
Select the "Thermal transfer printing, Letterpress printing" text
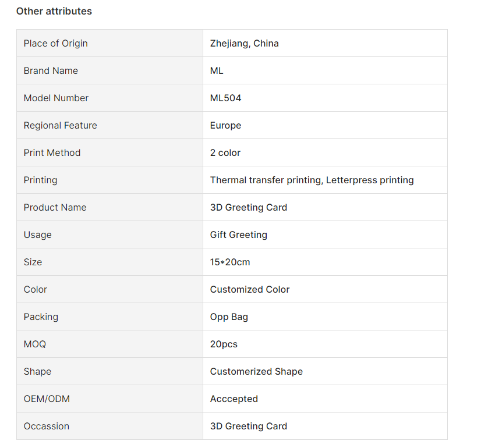(x=312, y=180)
